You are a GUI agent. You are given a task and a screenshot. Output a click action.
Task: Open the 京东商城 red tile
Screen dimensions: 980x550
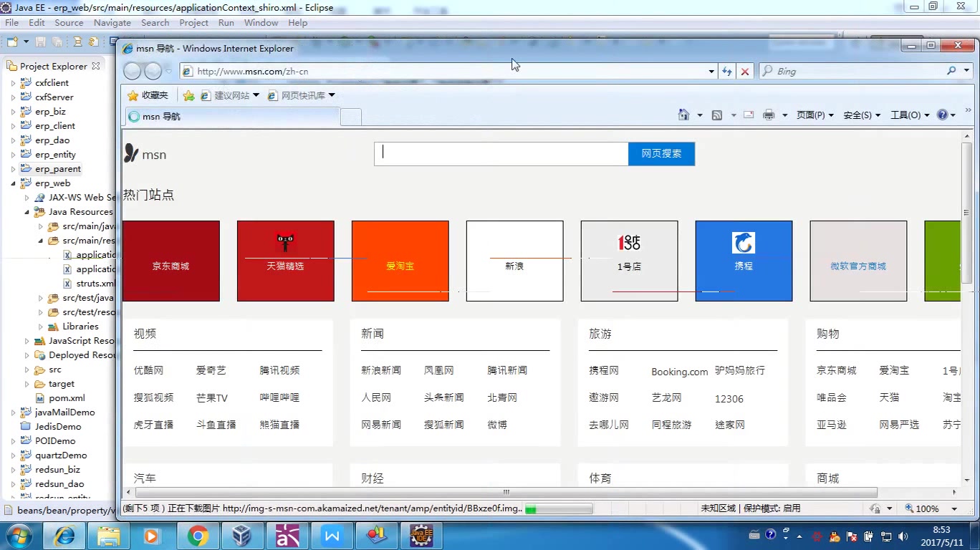click(170, 261)
